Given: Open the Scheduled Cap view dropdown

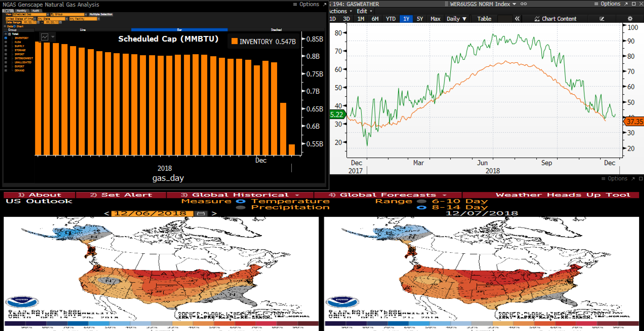Looking at the screenshot, I should click(x=31, y=14).
